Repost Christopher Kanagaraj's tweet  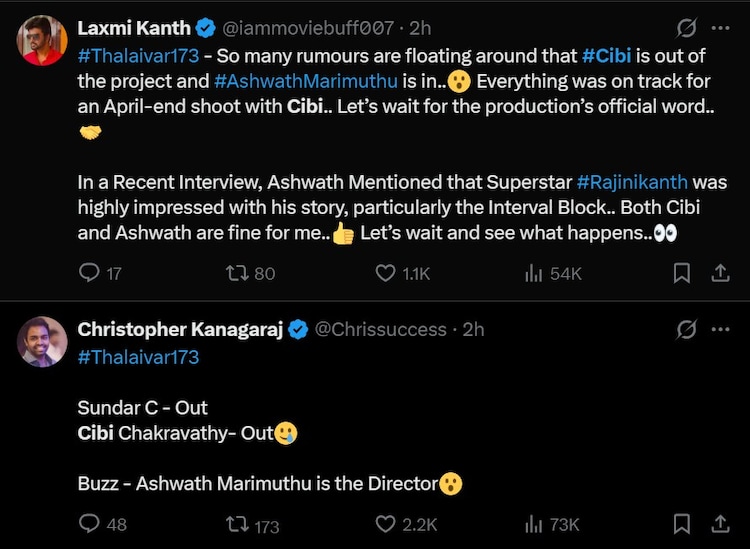tap(240, 523)
